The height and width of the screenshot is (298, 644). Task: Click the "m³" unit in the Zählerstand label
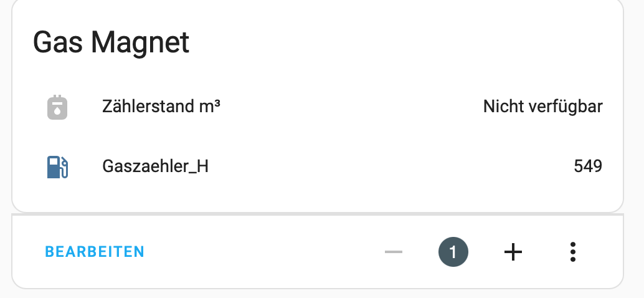pyautogui.click(x=210, y=107)
